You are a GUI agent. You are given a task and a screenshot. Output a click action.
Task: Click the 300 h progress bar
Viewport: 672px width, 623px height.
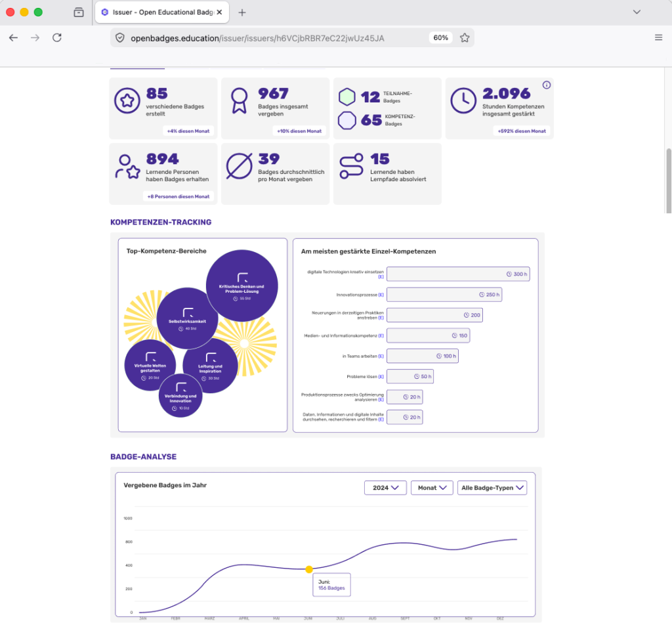point(458,274)
